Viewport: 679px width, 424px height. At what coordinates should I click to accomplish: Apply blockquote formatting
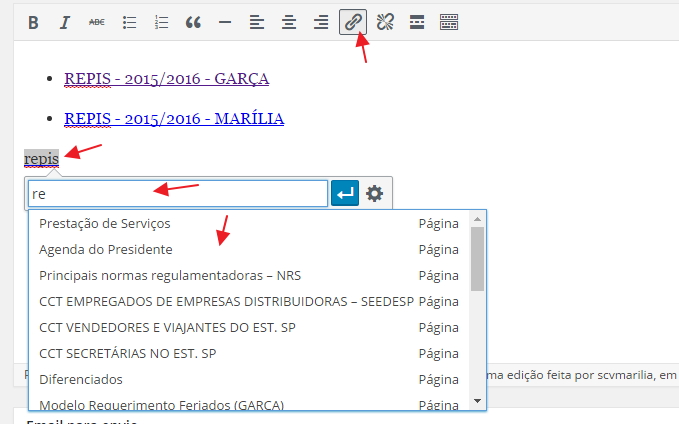coord(193,22)
